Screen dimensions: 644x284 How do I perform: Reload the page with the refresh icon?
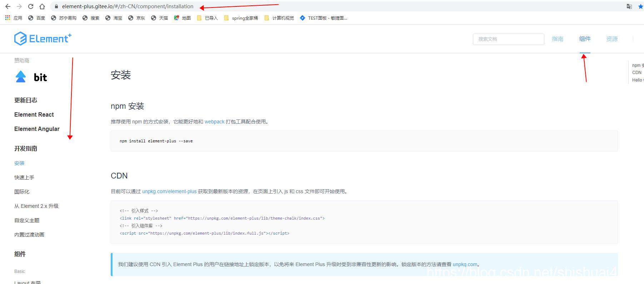[x=31, y=6]
